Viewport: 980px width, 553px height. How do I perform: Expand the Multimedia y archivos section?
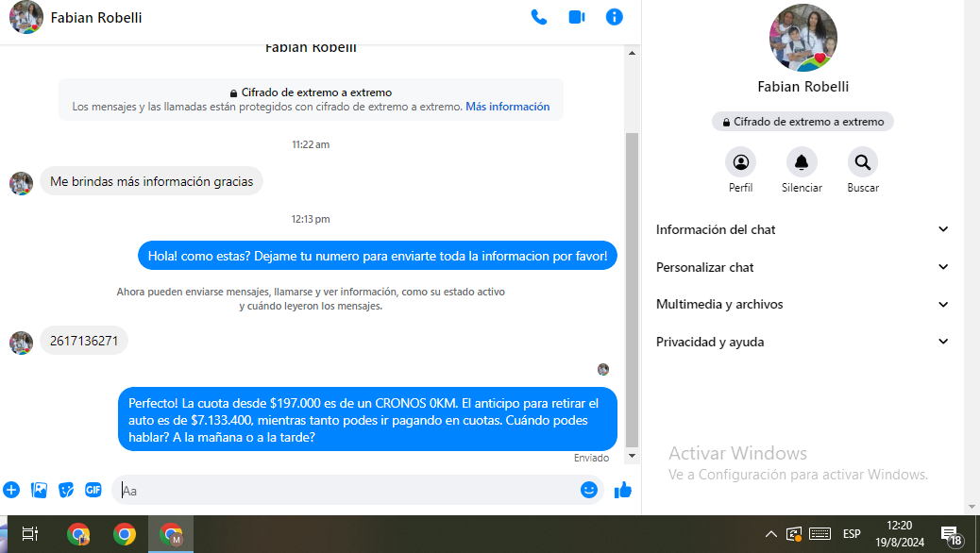801,304
